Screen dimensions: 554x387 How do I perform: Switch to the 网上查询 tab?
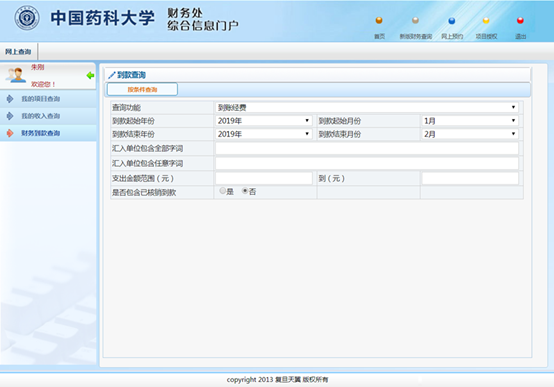coord(18,52)
